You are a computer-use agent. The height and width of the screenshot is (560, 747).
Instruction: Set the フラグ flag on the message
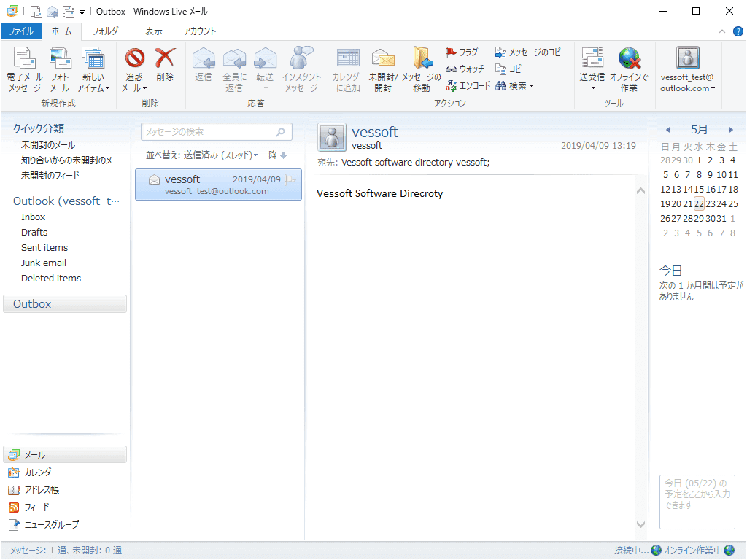click(462, 52)
